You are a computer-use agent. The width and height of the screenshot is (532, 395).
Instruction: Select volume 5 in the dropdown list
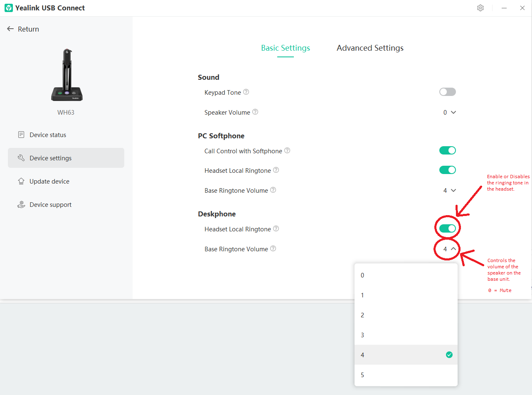coord(406,375)
